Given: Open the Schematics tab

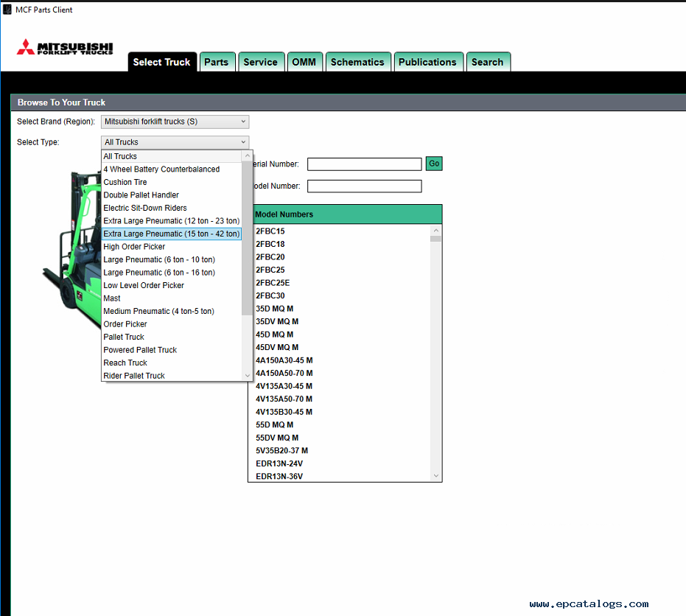Looking at the screenshot, I should 357,62.
